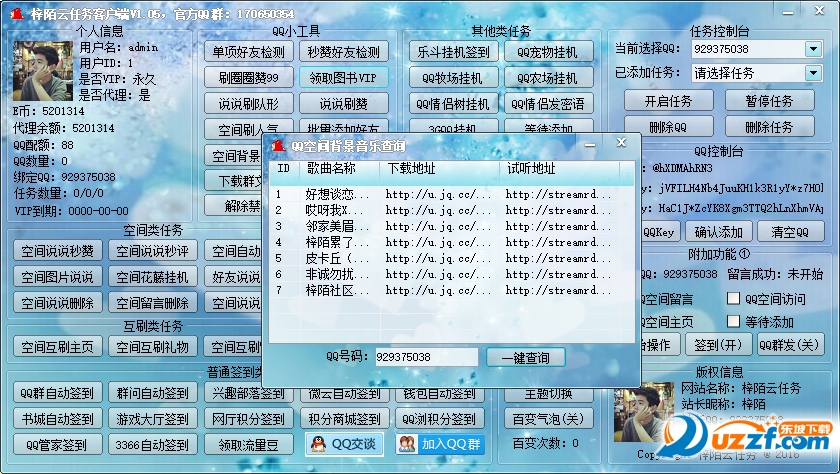
Task: Click 说说刷赞 button
Action: (x=344, y=103)
